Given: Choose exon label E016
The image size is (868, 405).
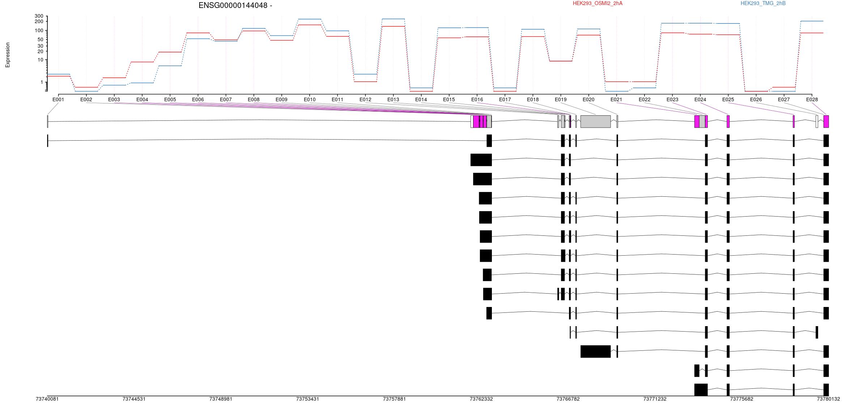Looking at the screenshot, I should pos(477,99).
